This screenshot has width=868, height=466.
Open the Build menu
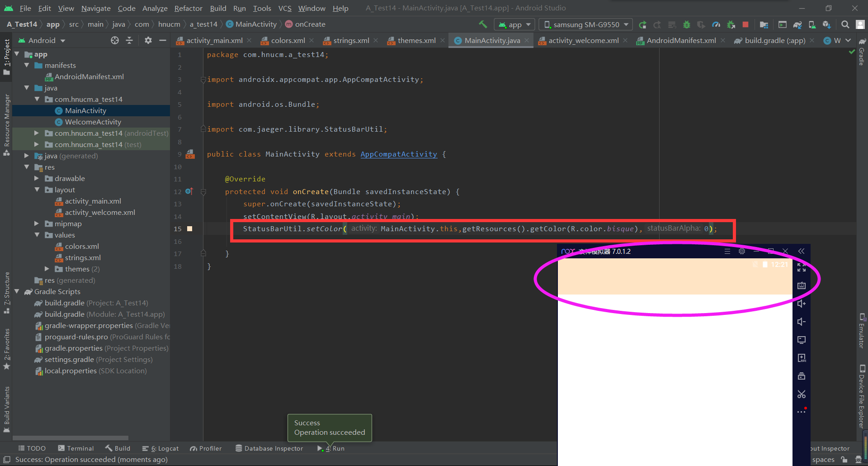[x=218, y=8]
